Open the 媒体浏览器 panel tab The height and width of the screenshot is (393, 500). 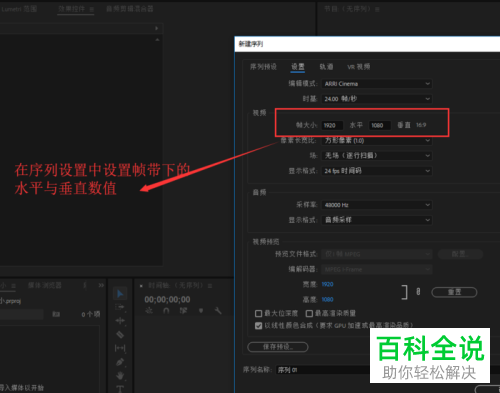[x=45, y=285]
